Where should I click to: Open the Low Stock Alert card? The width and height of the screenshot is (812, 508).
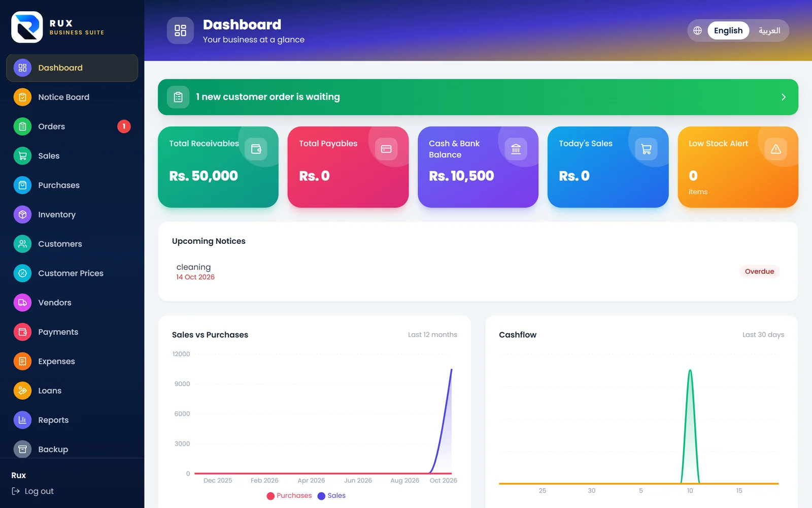pyautogui.click(x=738, y=167)
